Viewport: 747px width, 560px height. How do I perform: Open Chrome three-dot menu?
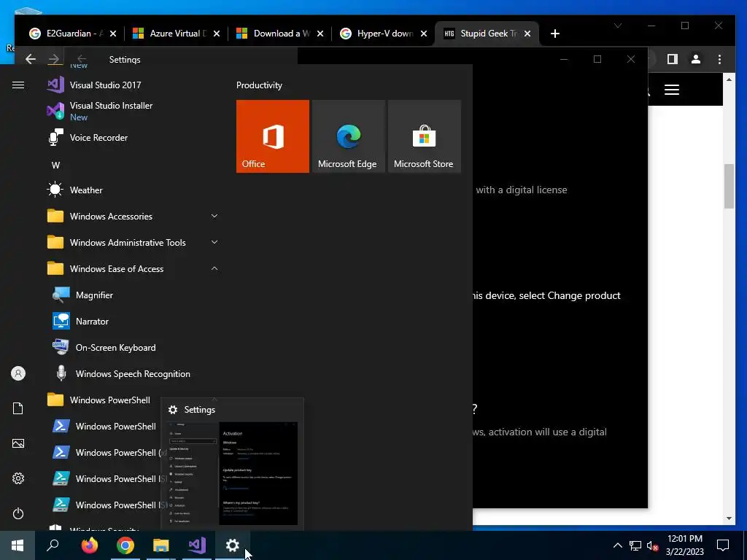[x=719, y=59]
